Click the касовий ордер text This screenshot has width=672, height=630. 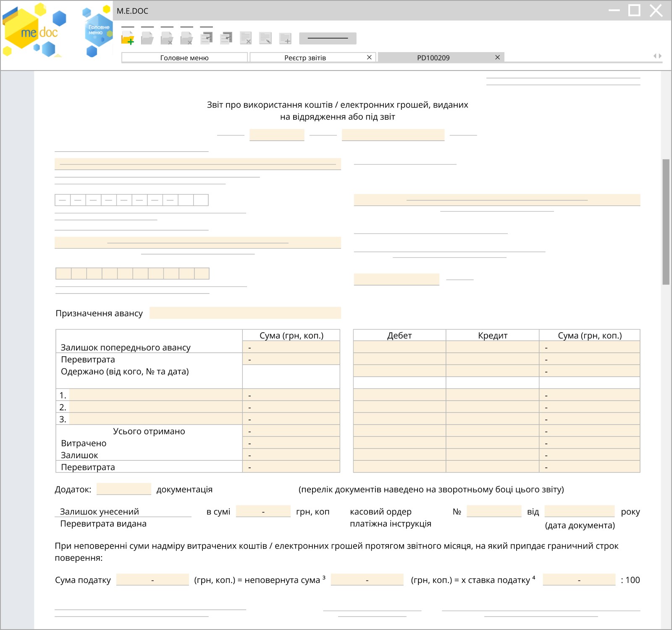click(x=381, y=512)
